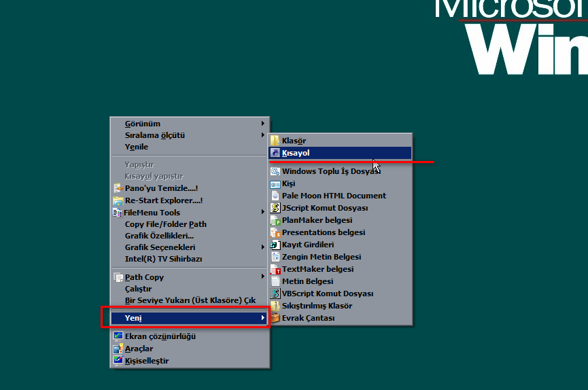Click the Kayıt Girdileri registry icon

pyautogui.click(x=275, y=245)
